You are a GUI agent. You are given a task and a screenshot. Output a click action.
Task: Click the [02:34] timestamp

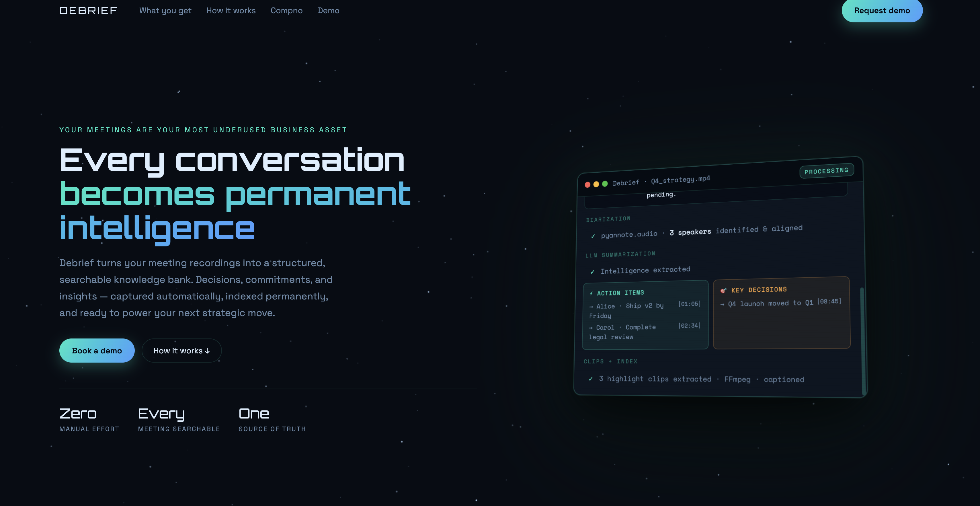coord(689,326)
